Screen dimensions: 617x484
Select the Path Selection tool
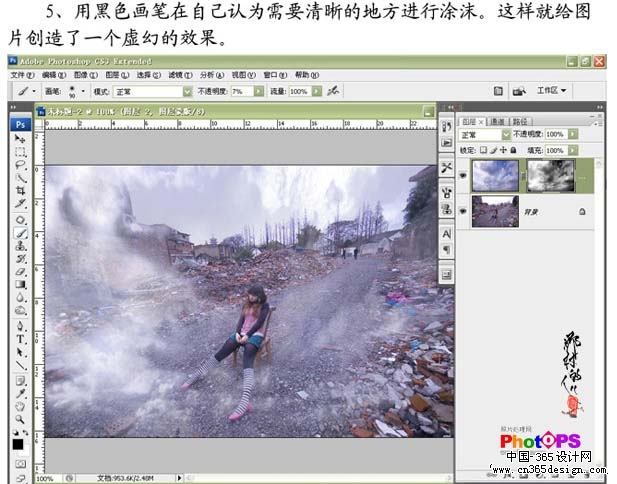click(20, 352)
